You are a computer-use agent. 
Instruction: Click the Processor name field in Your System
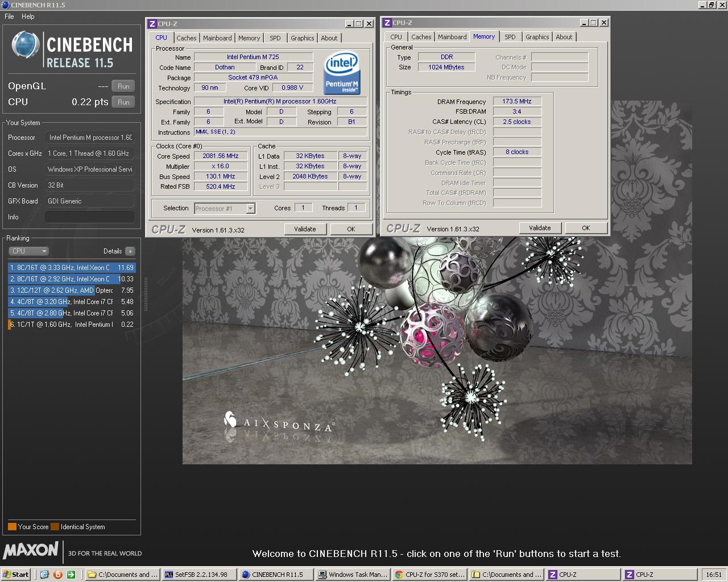pyautogui.click(x=90, y=138)
